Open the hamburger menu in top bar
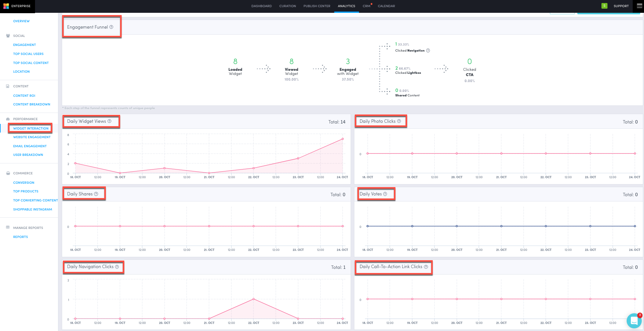 click(x=639, y=6)
